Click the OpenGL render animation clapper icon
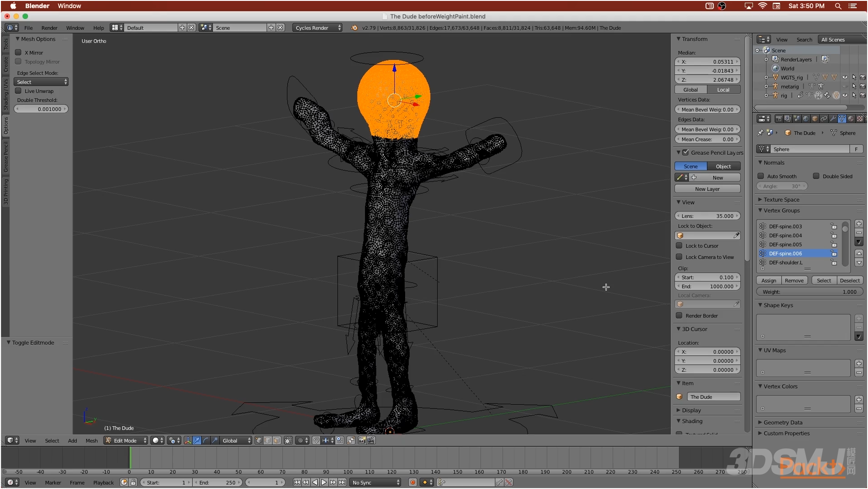This screenshot has width=868, height=489. pyautogui.click(x=371, y=441)
